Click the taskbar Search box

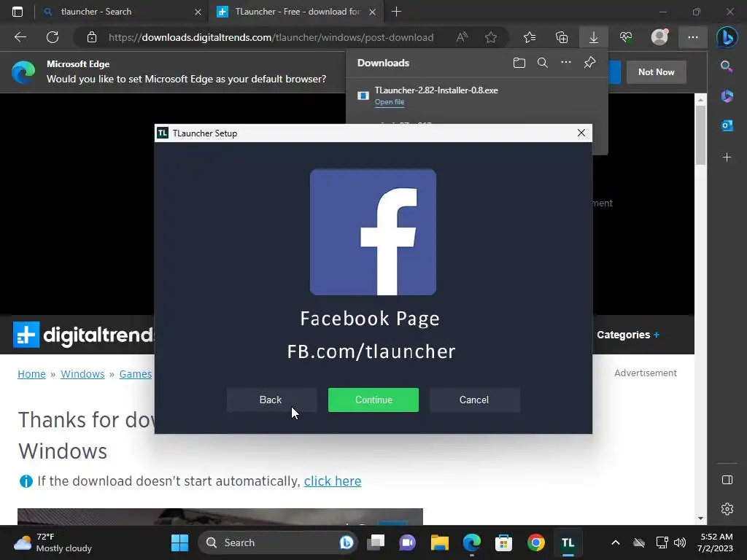pyautogui.click(x=279, y=542)
